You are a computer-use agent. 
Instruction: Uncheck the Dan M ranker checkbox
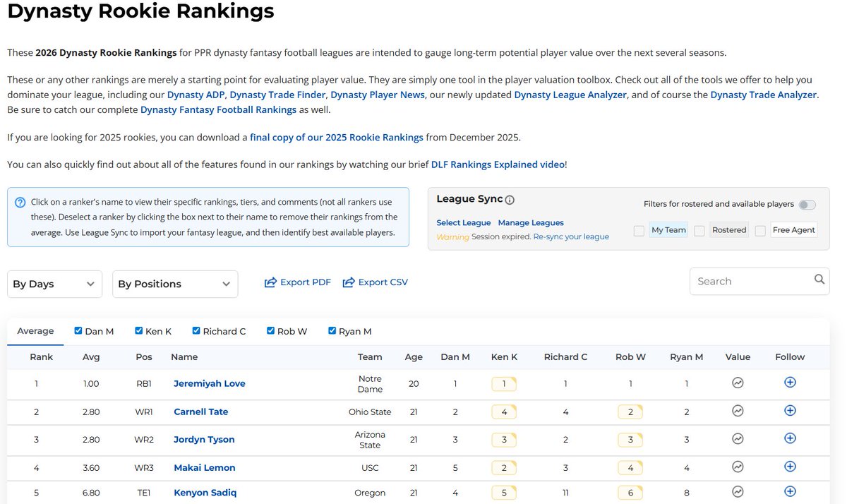[x=78, y=330]
